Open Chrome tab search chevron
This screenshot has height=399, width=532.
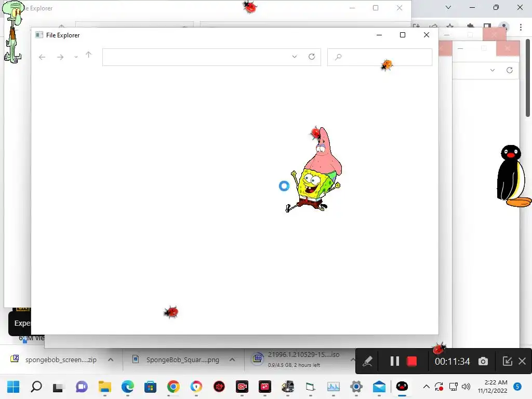(448, 7)
